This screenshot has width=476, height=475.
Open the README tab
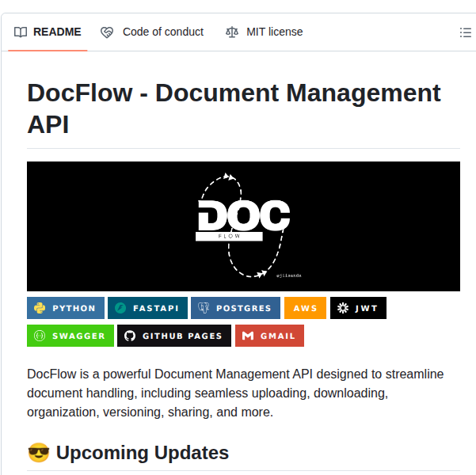[x=48, y=32]
